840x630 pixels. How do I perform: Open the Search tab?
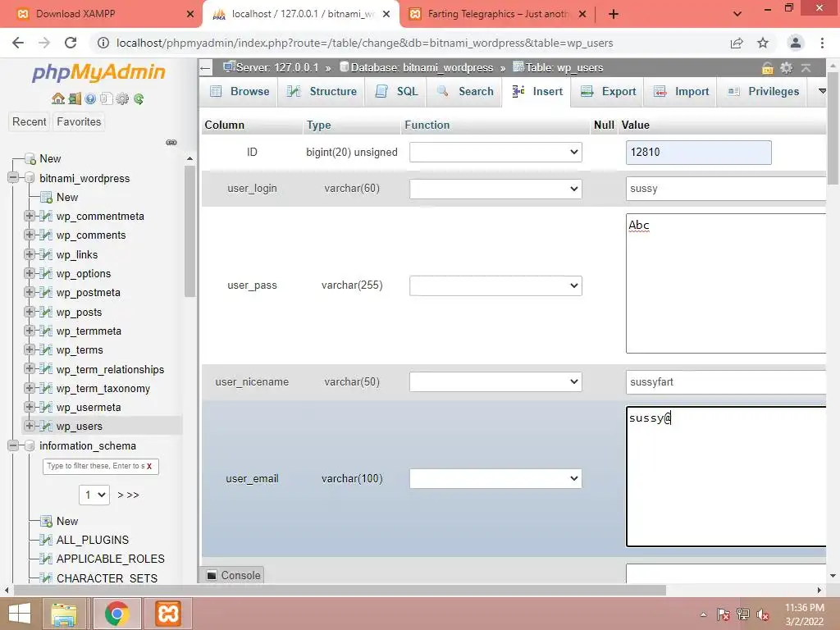tap(465, 92)
